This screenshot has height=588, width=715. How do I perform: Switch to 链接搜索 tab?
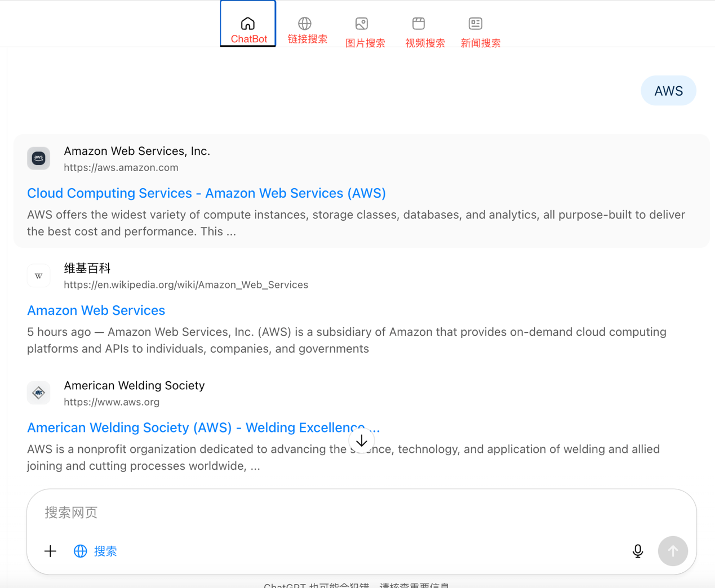coord(307,30)
